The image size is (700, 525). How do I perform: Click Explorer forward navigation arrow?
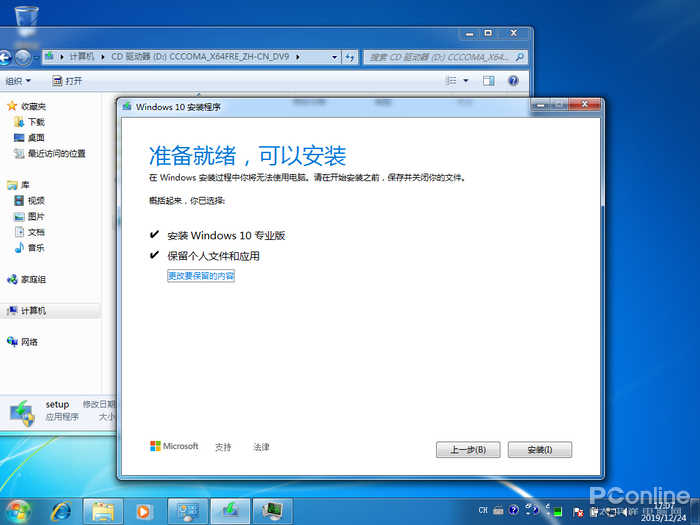(23, 57)
